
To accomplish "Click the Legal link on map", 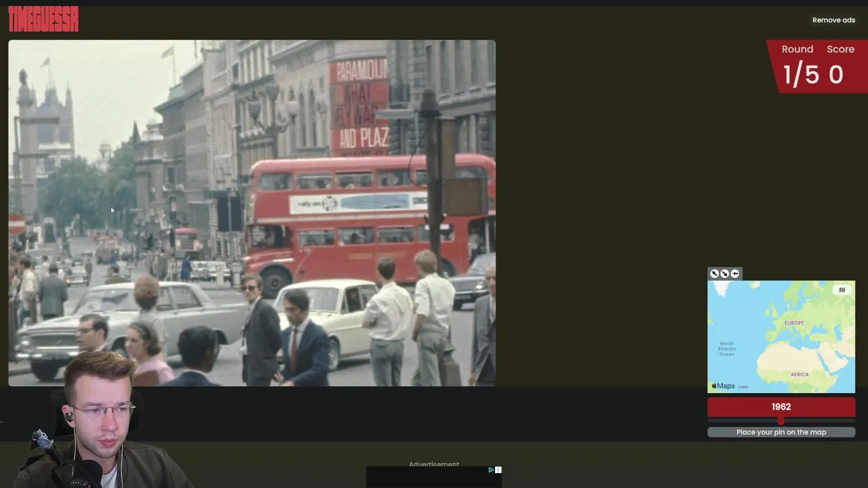I will click(743, 387).
